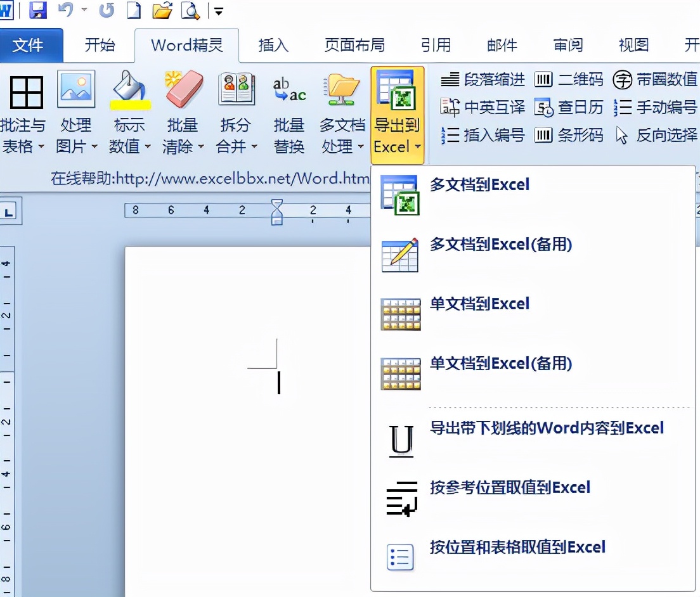The height and width of the screenshot is (597, 700).
Task: Click the 导出到Excel ribbon icon
Action: [x=397, y=91]
